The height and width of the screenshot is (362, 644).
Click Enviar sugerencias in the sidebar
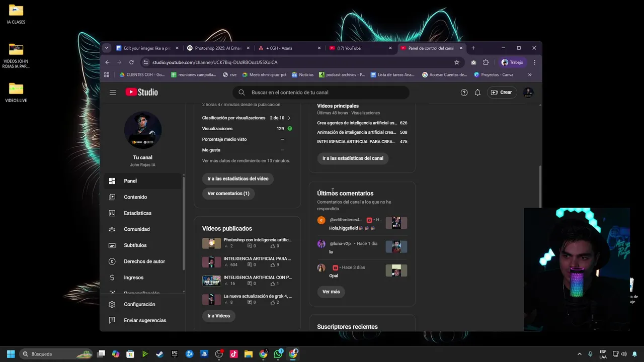[143, 320]
